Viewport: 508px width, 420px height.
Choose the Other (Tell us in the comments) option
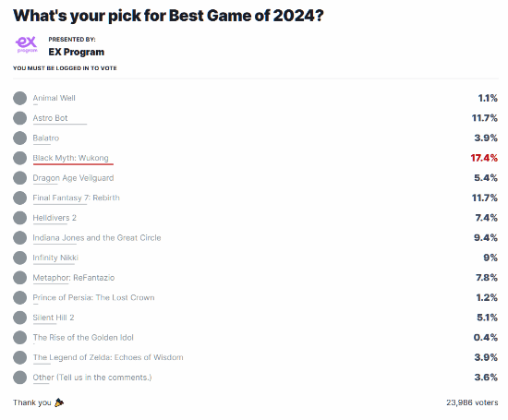click(x=19, y=378)
